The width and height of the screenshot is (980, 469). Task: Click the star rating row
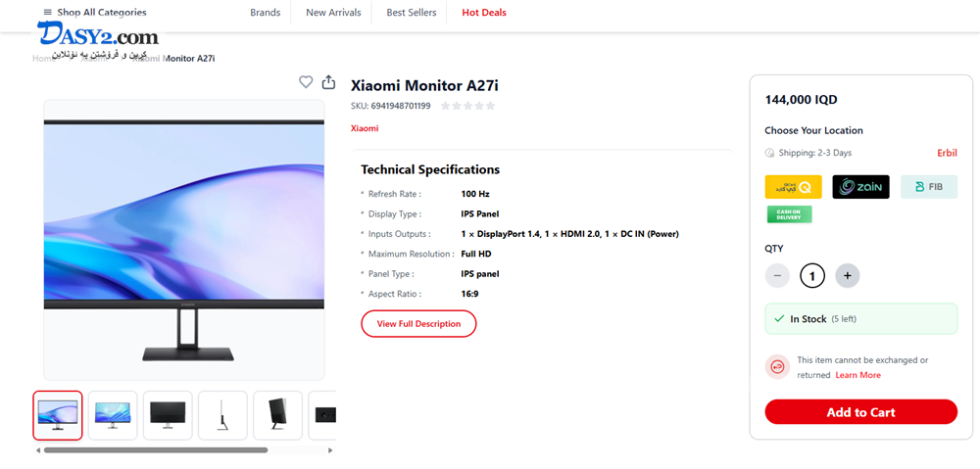pyautogui.click(x=467, y=106)
